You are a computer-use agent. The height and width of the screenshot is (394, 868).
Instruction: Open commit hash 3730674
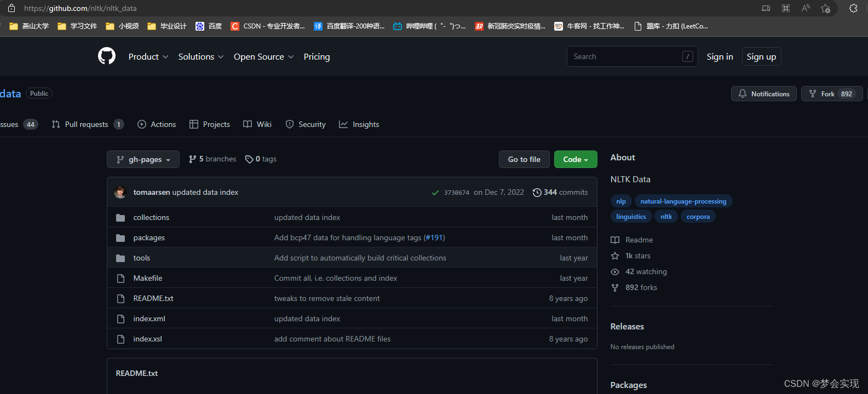click(x=457, y=193)
